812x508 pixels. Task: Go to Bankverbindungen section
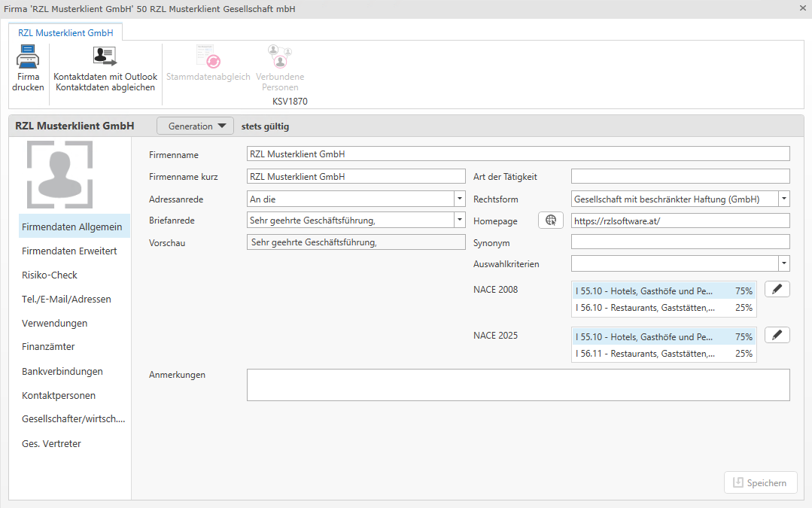pos(62,371)
